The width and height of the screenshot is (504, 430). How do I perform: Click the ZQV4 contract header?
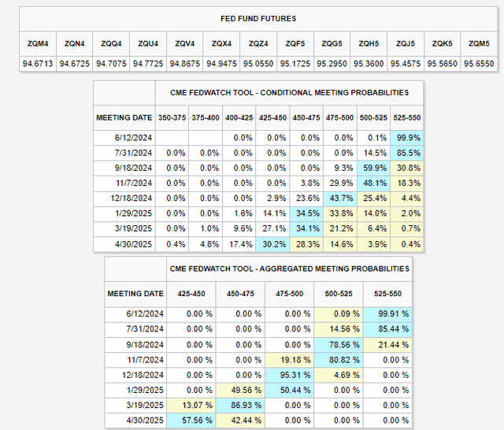click(185, 43)
